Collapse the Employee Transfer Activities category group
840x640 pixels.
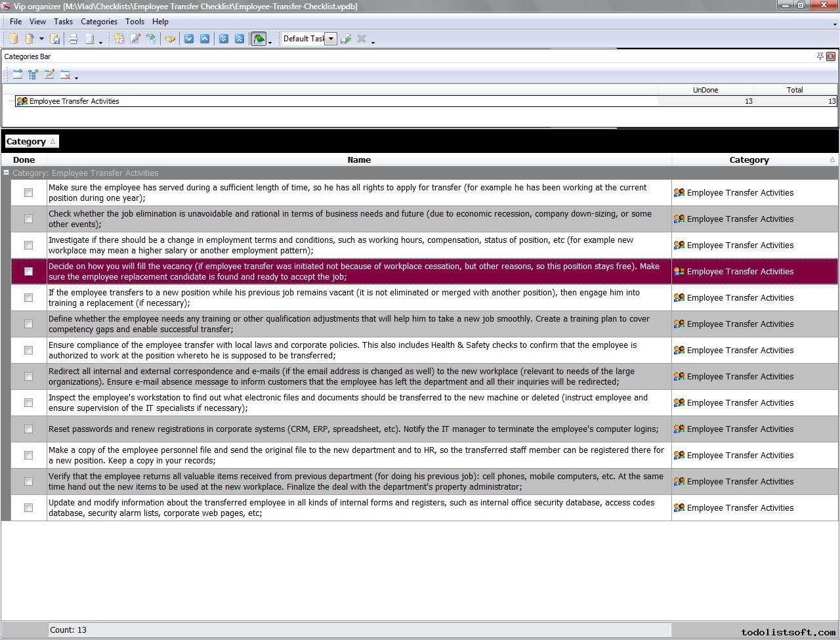coord(7,173)
